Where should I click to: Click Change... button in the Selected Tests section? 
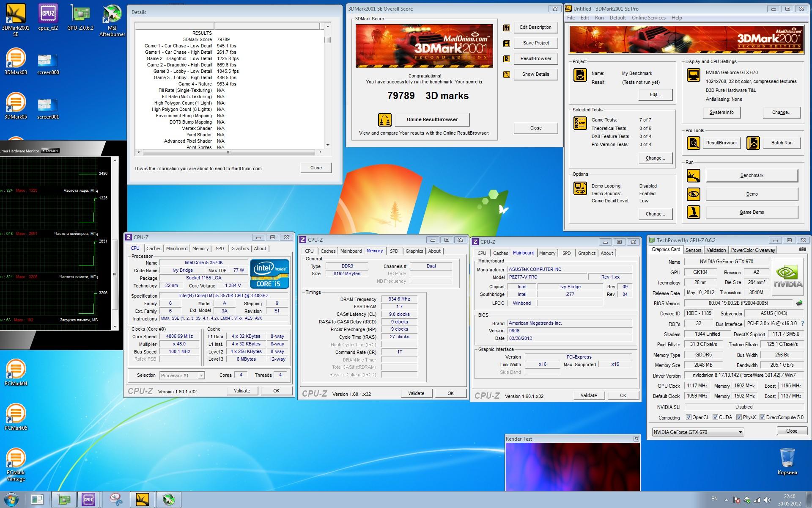click(655, 158)
